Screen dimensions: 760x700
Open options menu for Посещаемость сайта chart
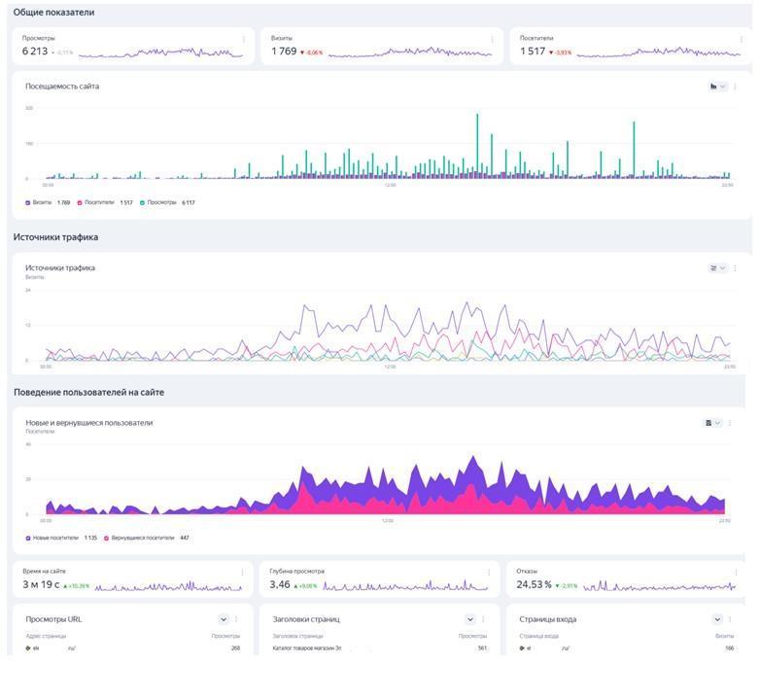tap(735, 87)
